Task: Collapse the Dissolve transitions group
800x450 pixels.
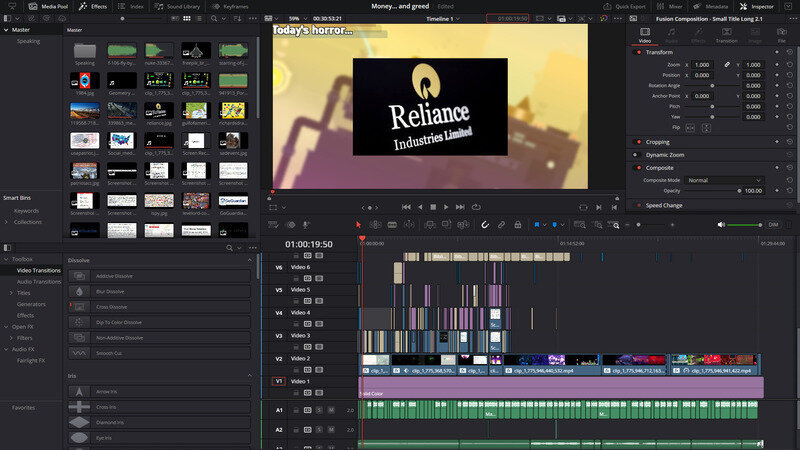Action: pos(249,260)
